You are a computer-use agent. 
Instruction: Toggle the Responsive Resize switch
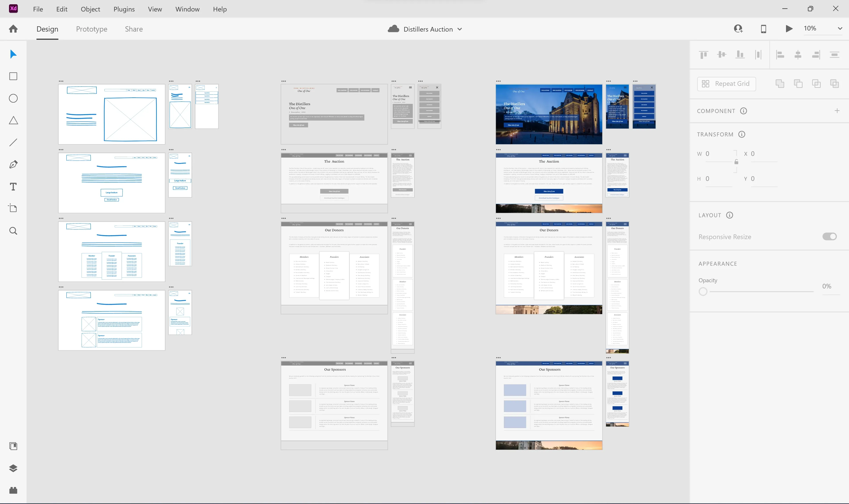point(829,236)
